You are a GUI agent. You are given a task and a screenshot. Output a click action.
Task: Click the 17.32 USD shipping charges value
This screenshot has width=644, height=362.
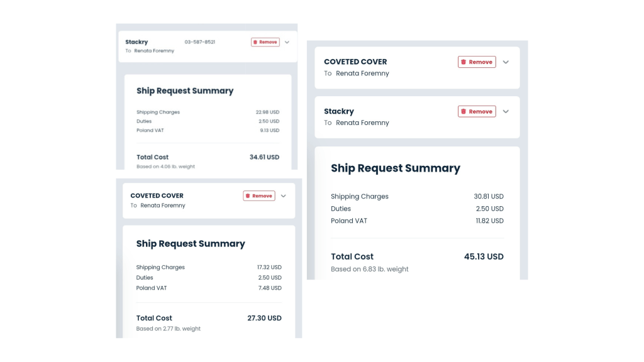270,267
